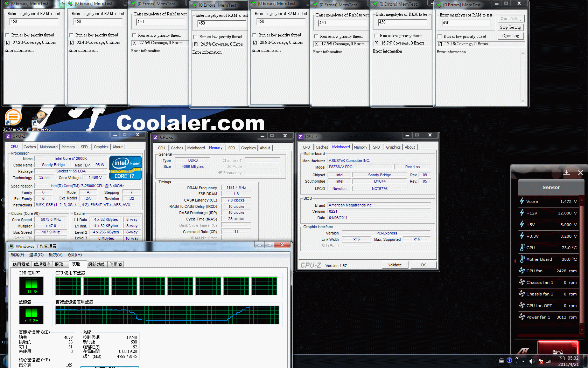Click the blue help icon in the taskbar
588x368 pixels.
(509, 360)
